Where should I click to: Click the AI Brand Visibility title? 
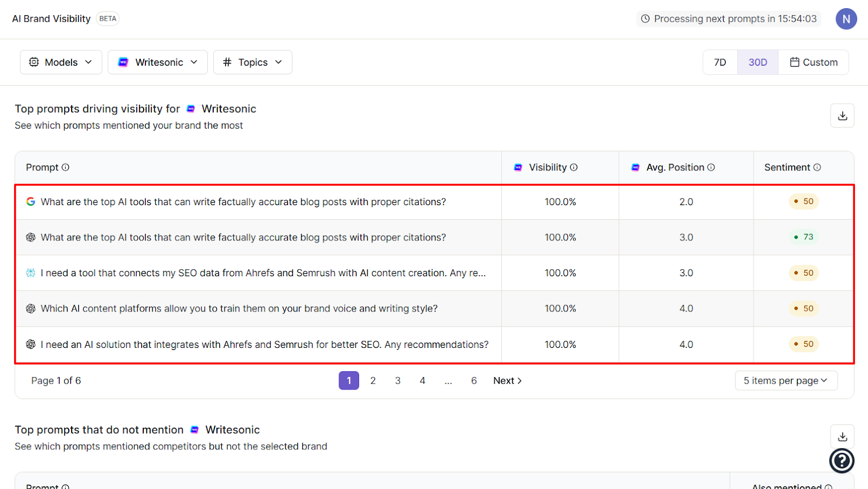click(x=52, y=18)
